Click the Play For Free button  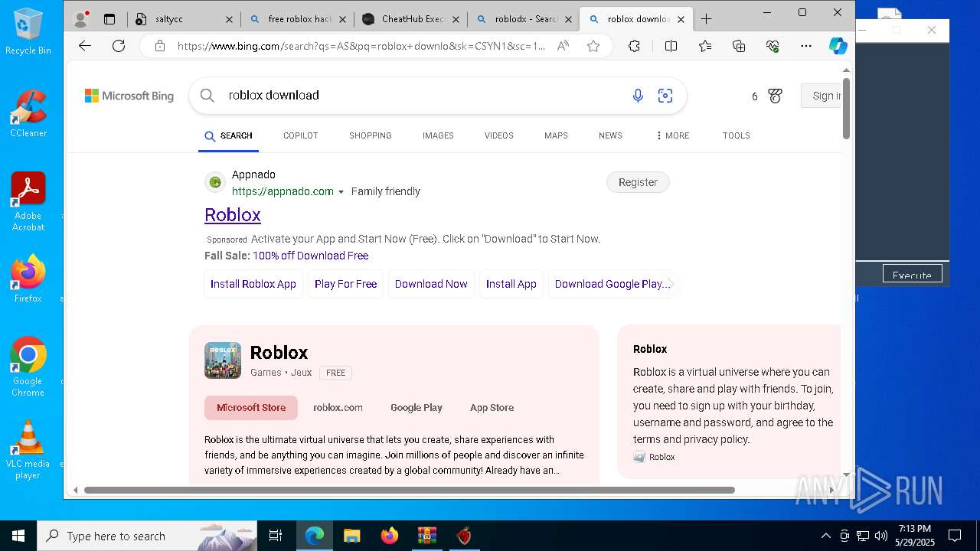345,284
